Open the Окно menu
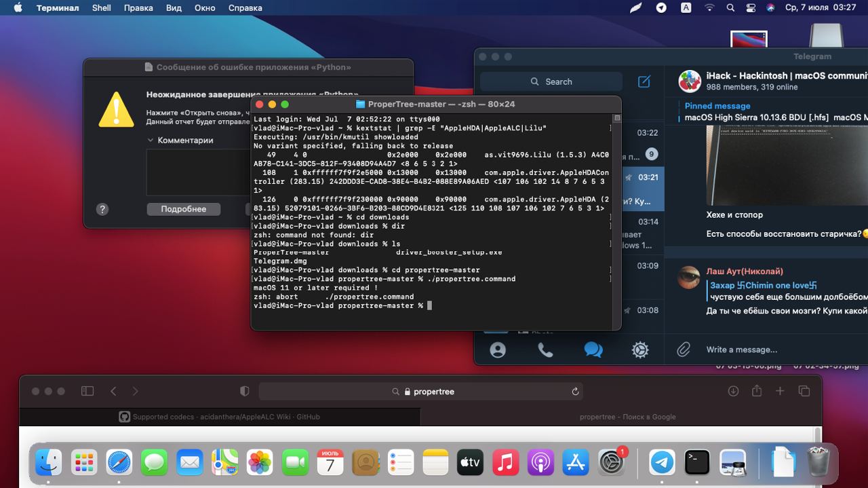The height and width of the screenshot is (488, 868). point(205,8)
